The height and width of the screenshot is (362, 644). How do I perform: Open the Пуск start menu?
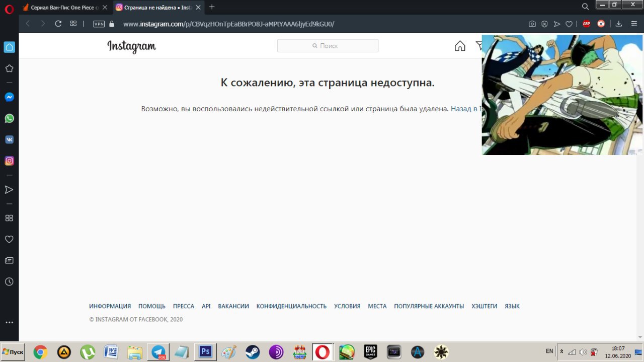click(x=13, y=351)
